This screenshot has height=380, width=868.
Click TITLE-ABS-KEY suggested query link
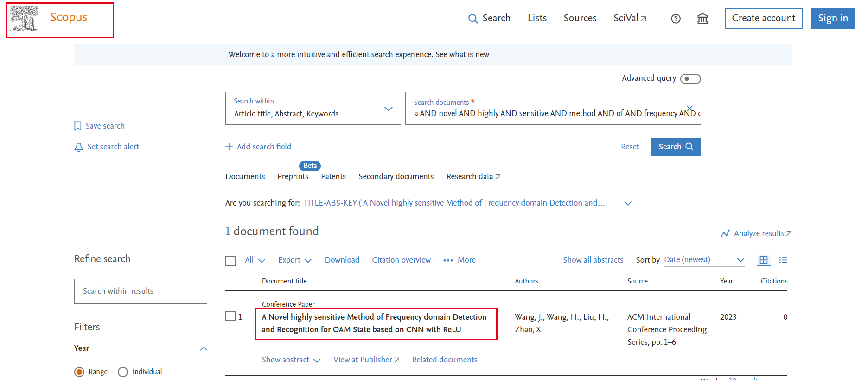[454, 203]
